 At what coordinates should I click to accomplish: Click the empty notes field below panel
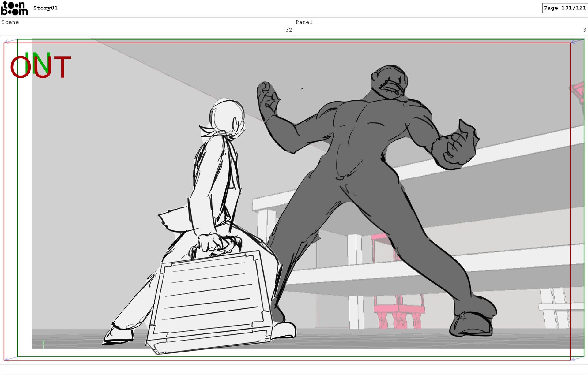point(294,369)
